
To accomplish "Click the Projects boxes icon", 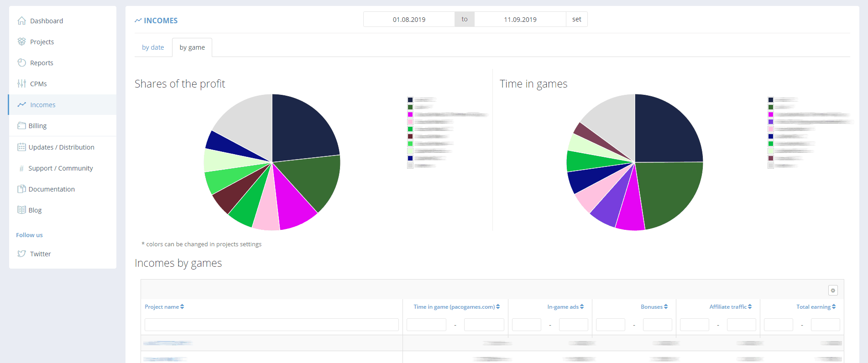I will click(21, 41).
